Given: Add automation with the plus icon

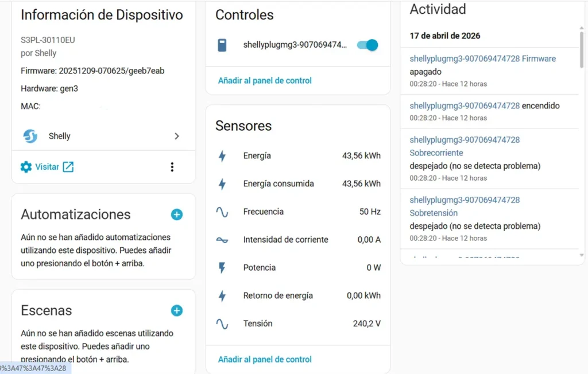Looking at the screenshot, I should [177, 215].
